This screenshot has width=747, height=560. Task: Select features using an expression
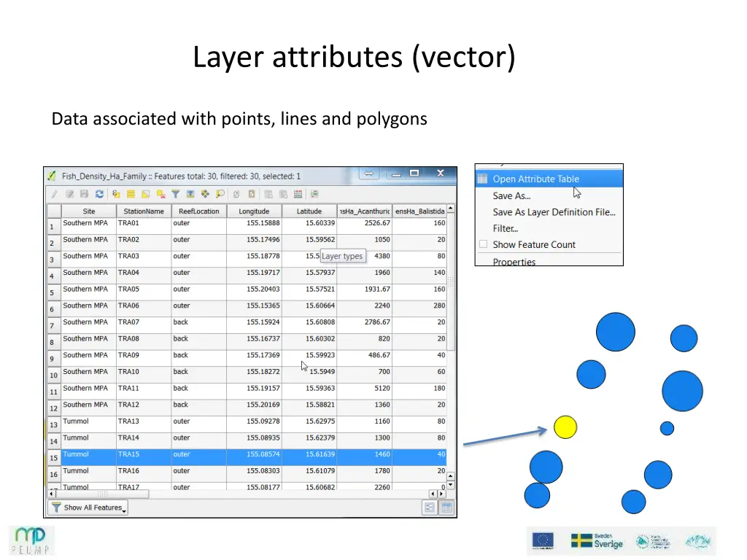(x=116, y=194)
